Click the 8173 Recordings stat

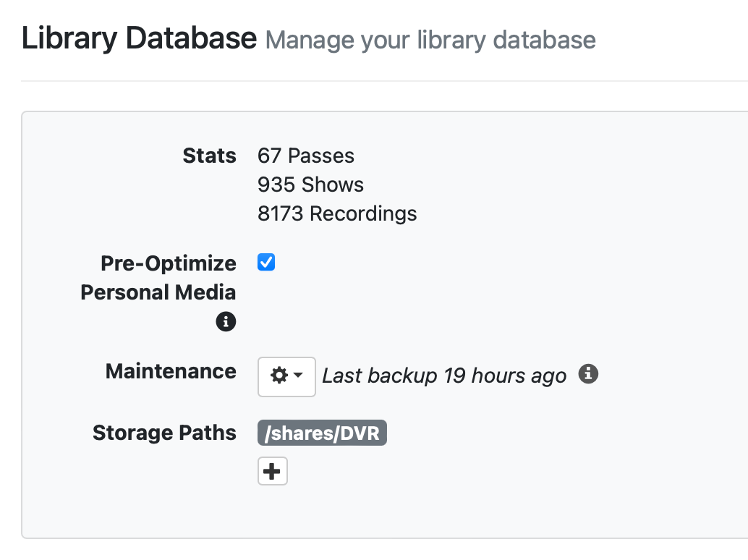coord(337,213)
